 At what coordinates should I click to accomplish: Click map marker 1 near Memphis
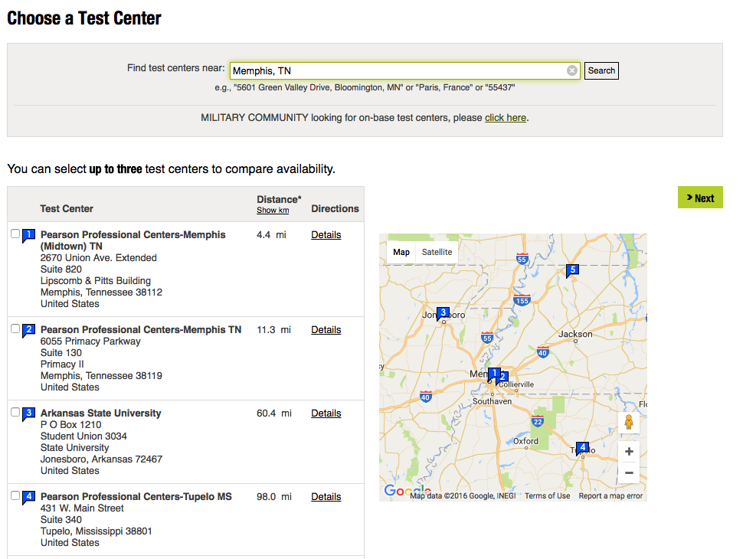(493, 373)
